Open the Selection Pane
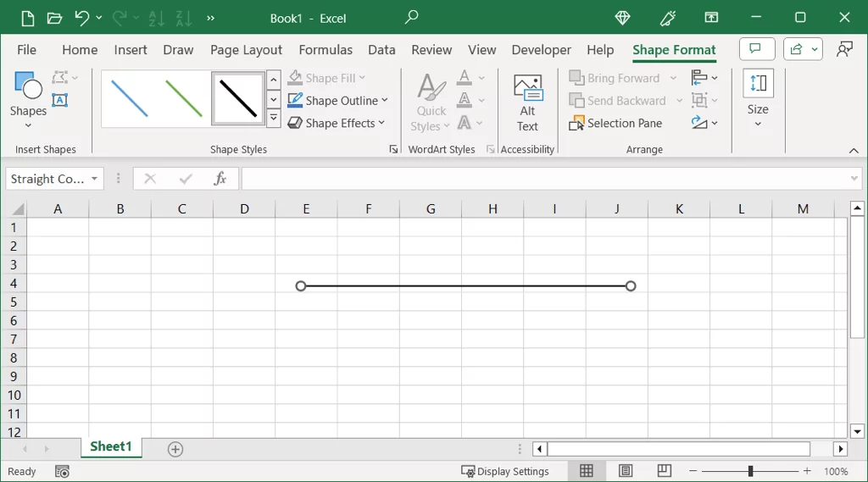Image resolution: width=868 pixels, height=482 pixels. pos(615,123)
